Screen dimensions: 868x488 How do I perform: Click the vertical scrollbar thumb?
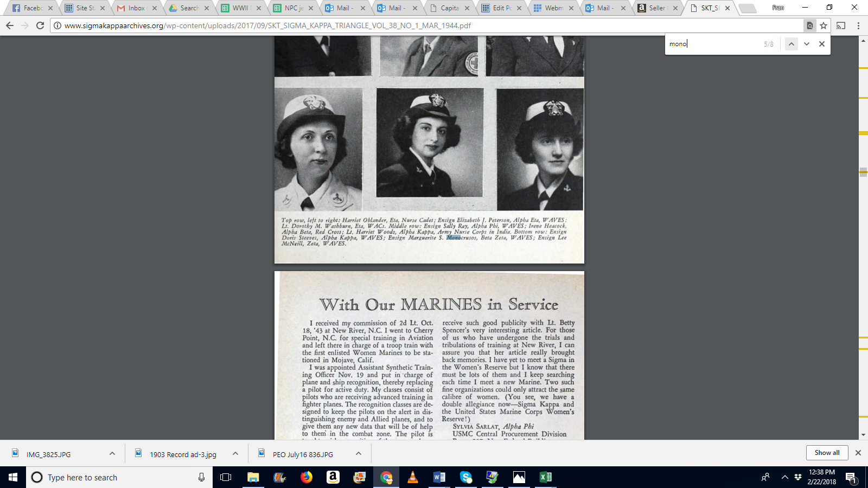(863, 172)
